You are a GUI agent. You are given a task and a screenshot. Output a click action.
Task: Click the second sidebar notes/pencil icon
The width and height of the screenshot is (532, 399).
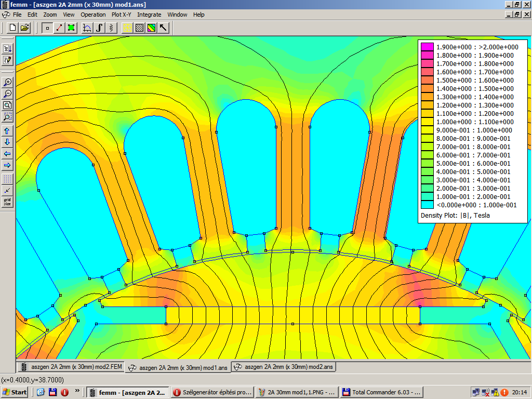7,60
